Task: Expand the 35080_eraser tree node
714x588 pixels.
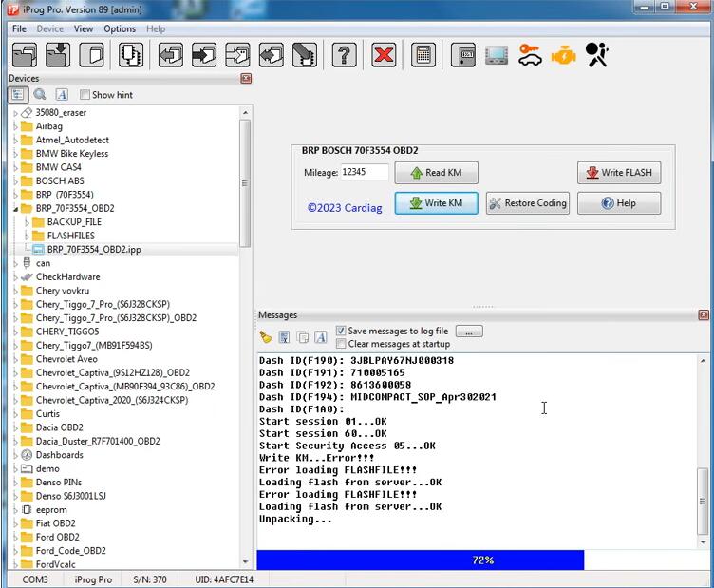Action: [x=15, y=113]
